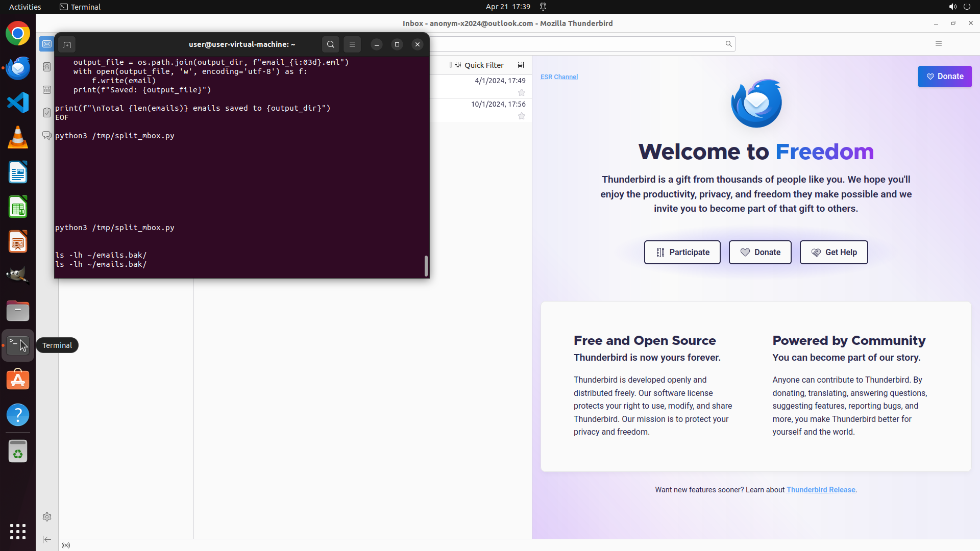The height and width of the screenshot is (551, 980).
Task: Star the message dated 10/1/2024
Action: pyautogui.click(x=522, y=116)
